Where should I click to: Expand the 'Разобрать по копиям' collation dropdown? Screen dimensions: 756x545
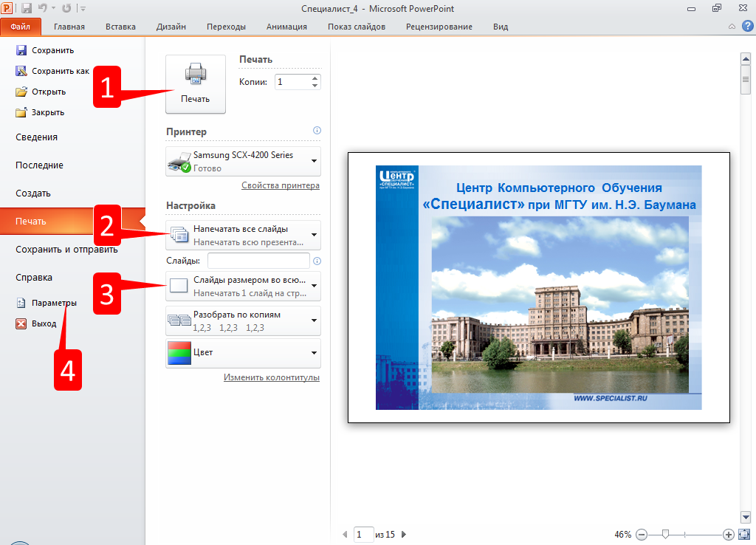click(243, 320)
